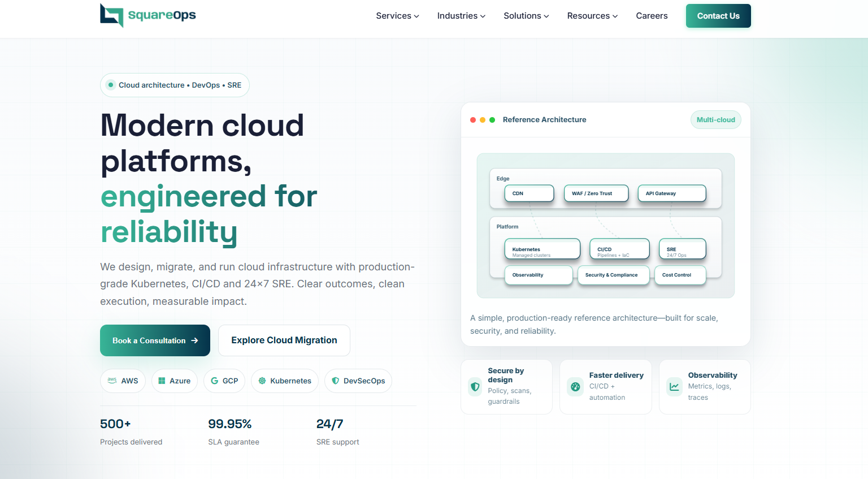The image size is (868, 479).
Task: Click the Faster delivery gauge icon
Action: coord(575,387)
